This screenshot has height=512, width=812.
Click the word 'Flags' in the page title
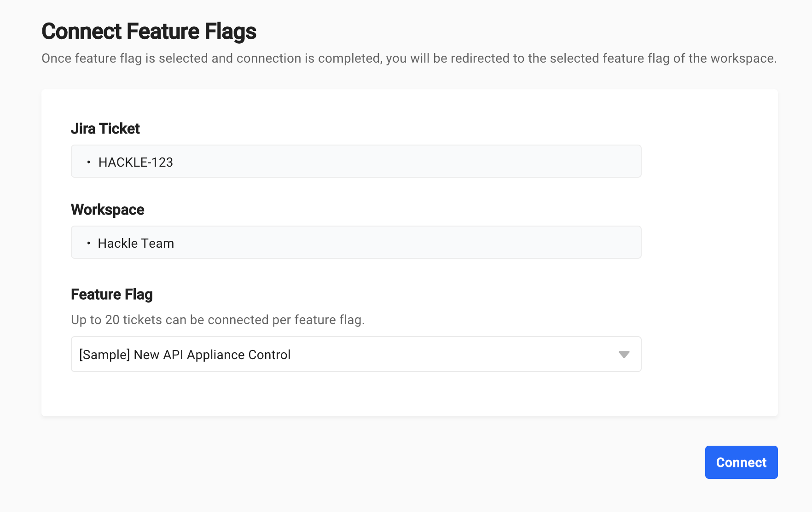[230, 31]
